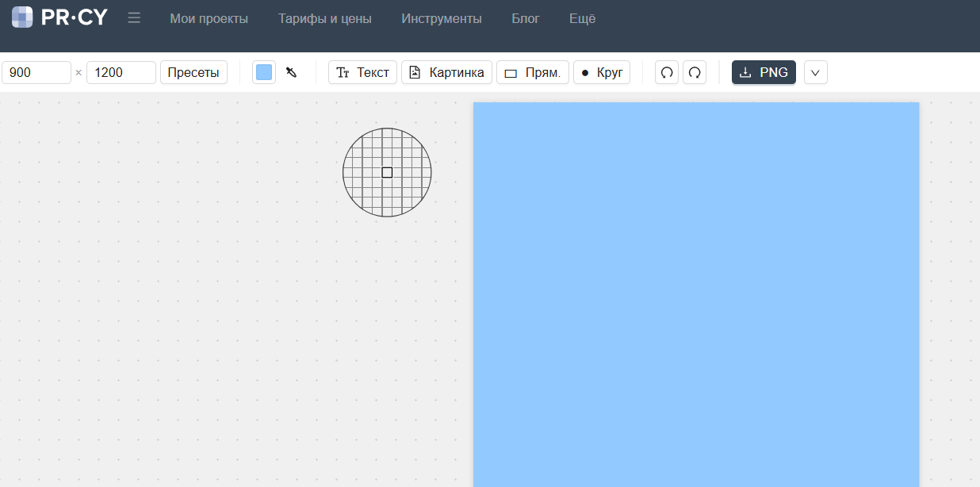Add a circle with the Круг tool
Image resolution: width=980 pixels, height=487 pixels.
click(601, 72)
